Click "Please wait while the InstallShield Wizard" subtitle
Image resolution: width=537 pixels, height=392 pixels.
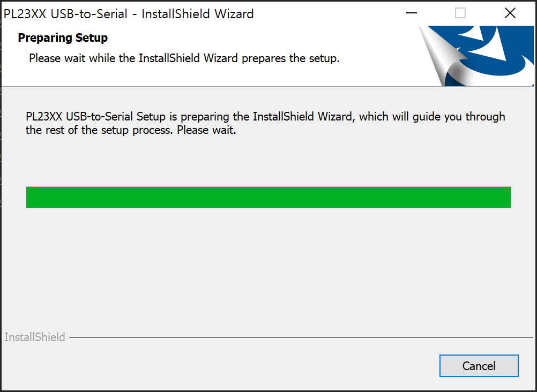(x=133, y=58)
